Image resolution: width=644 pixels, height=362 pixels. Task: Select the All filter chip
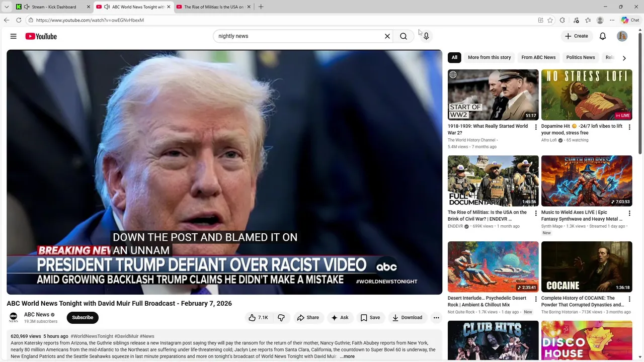coord(454,57)
